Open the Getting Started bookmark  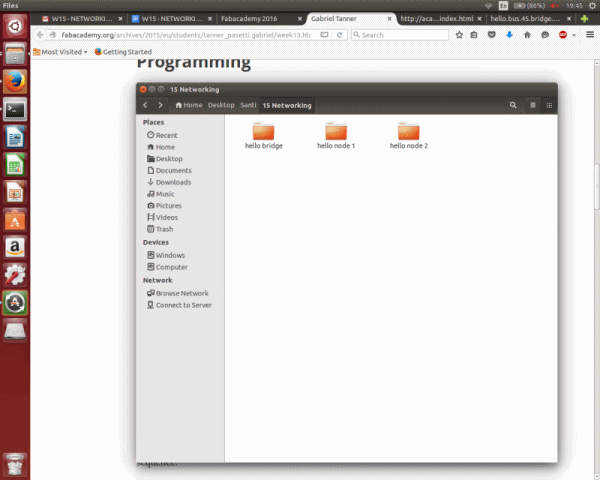coord(123,52)
